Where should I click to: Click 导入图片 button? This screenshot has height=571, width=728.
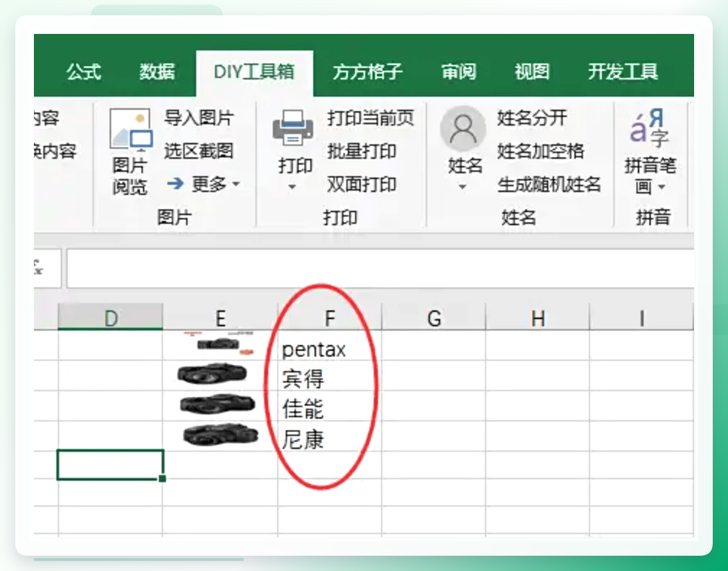tap(198, 118)
